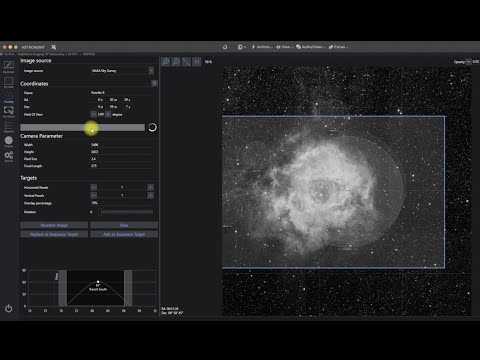Click the RA minutes field
This screenshot has height=360, width=480.
tap(112, 100)
